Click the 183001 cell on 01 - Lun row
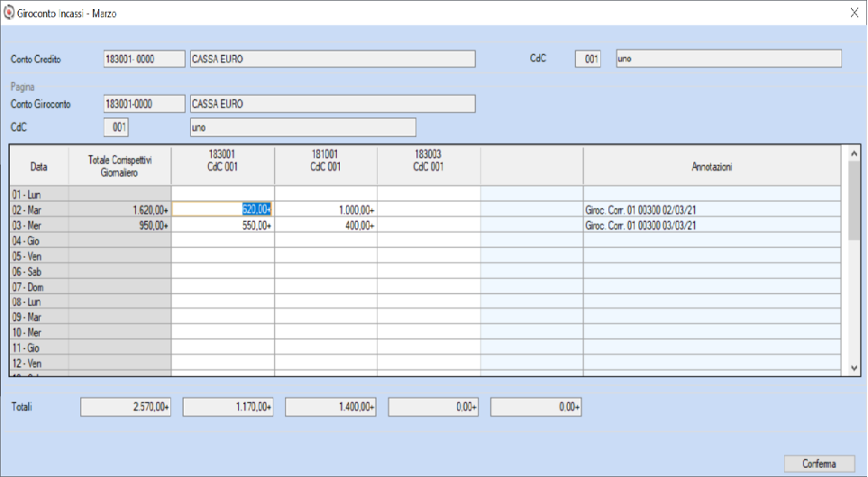 click(x=223, y=195)
